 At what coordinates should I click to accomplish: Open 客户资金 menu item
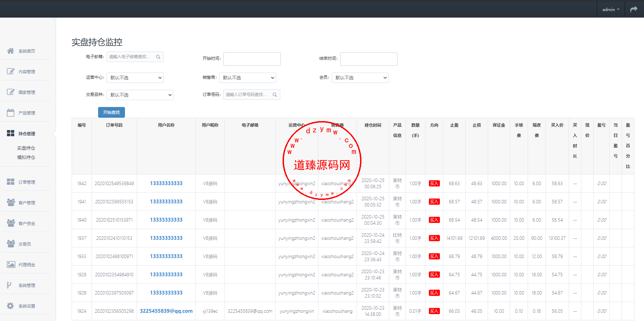point(27,223)
